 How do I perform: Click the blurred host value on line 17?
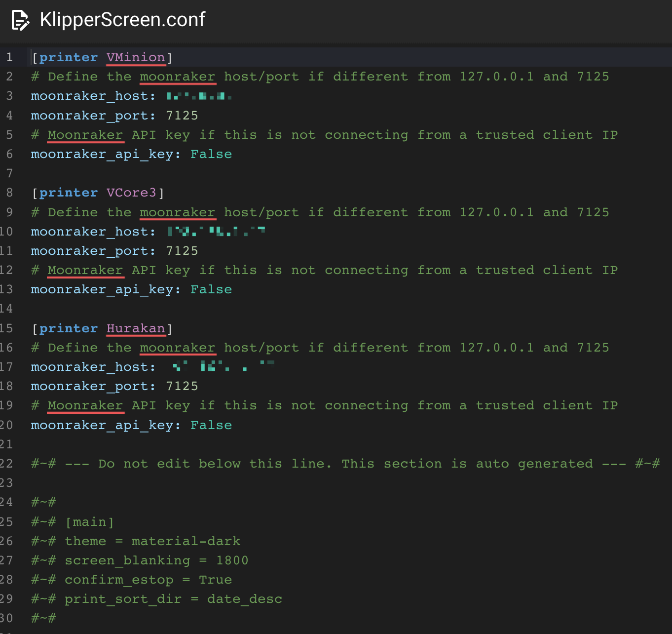click(x=223, y=367)
